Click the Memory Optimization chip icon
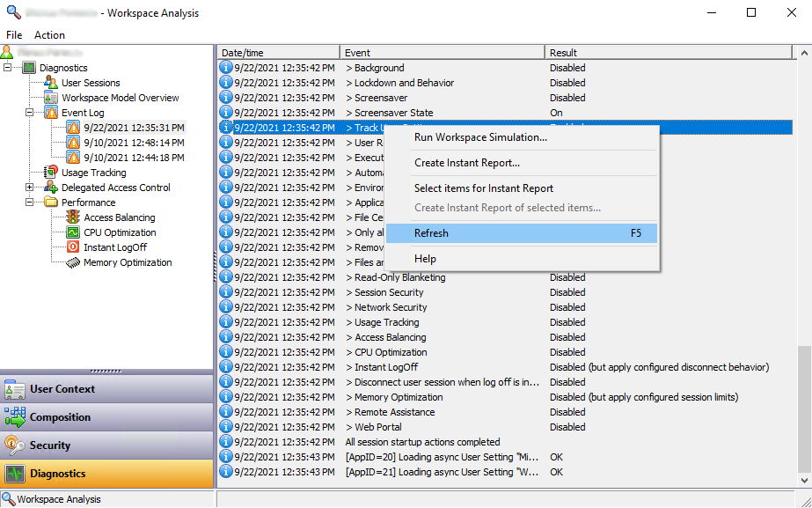 73,262
